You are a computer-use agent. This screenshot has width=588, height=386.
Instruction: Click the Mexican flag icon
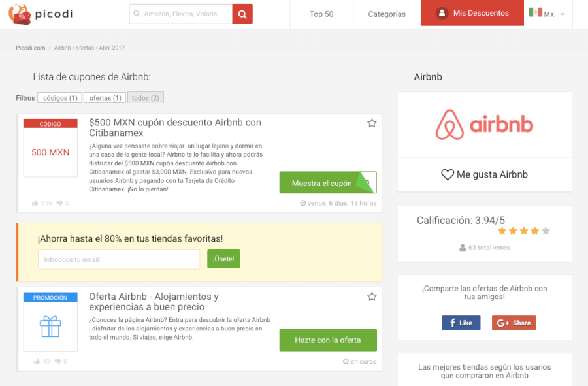pos(536,13)
